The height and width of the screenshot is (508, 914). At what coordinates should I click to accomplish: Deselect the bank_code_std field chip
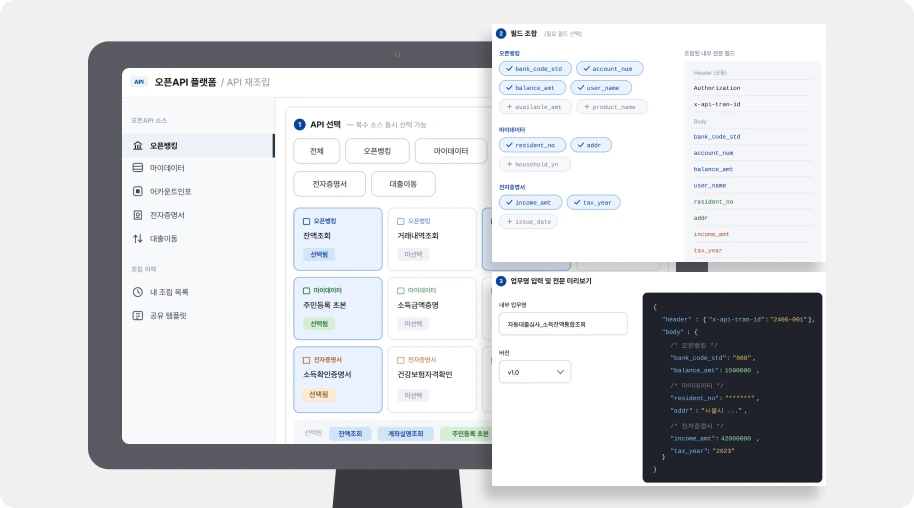(535, 69)
